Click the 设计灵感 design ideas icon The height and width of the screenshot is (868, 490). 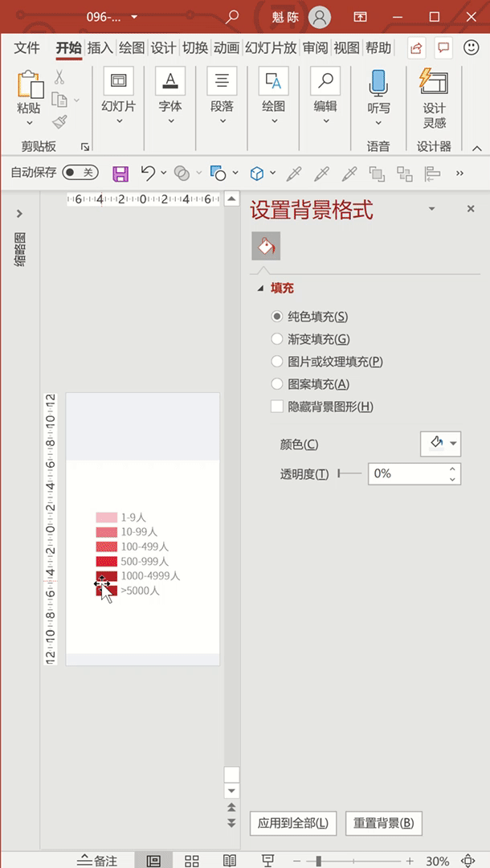pos(434,81)
